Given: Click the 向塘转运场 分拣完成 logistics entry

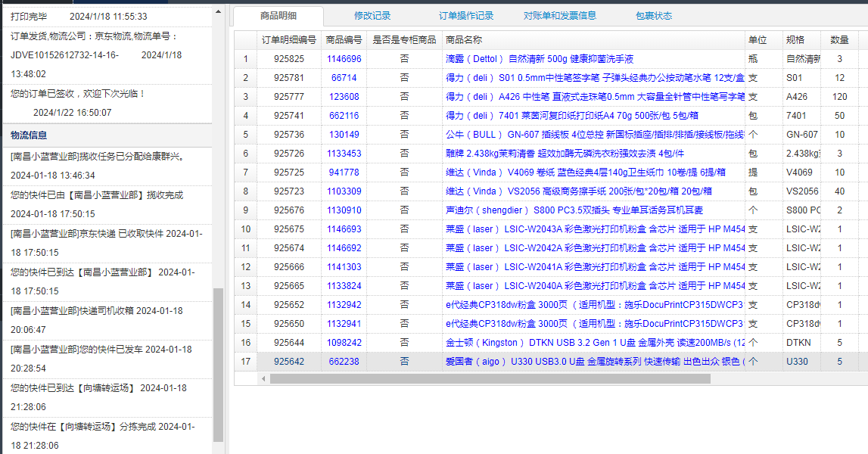Looking at the screenshot, I should (107, 436).
